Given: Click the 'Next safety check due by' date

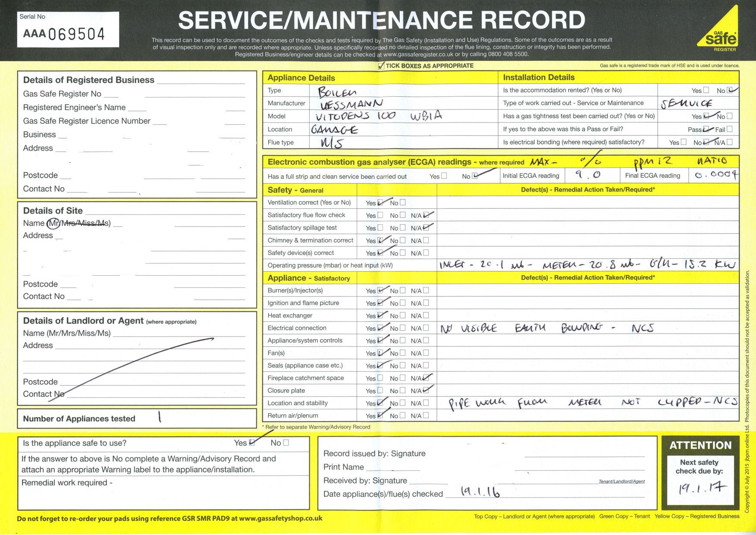Looking at the screenshot, I should coord(702,488).
